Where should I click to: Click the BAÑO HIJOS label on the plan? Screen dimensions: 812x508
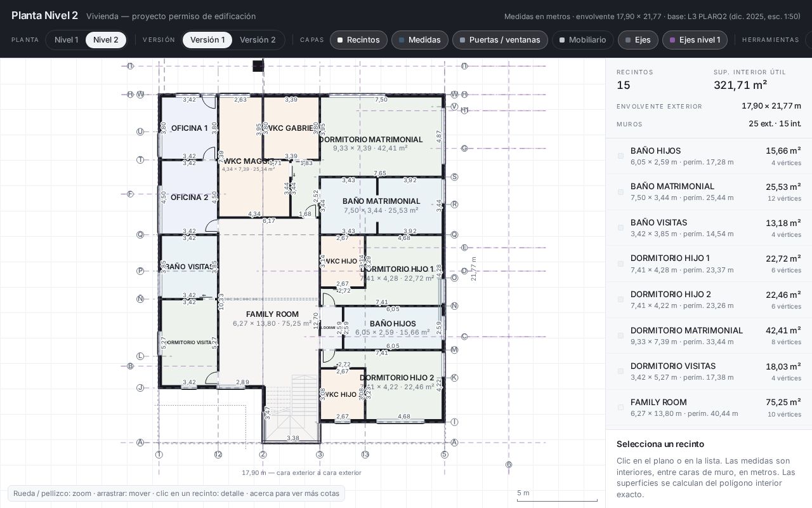tap(393, 324)
